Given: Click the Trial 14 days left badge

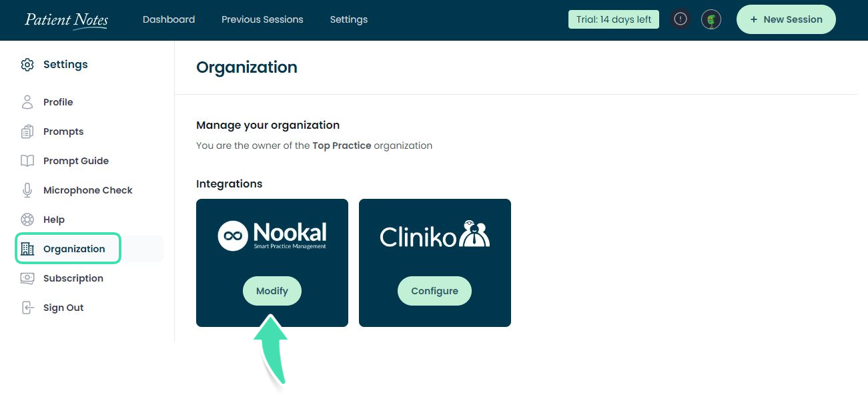Looking at the screenshot, I should [x=614, y=19].
